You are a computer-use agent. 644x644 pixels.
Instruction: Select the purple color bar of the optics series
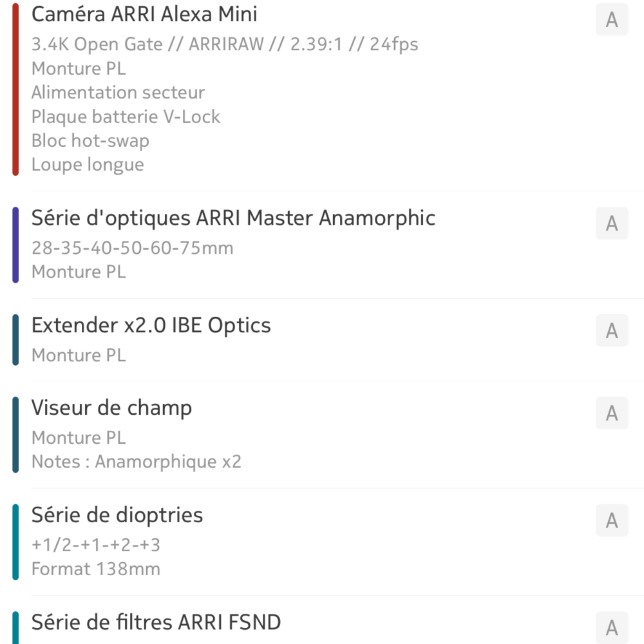coord(15,245)
